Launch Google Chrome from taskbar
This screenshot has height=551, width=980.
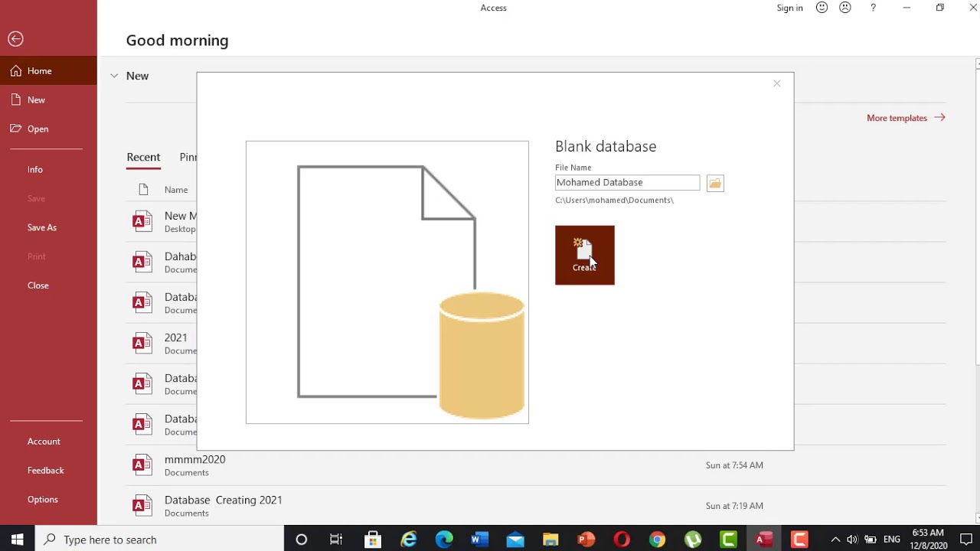(x=658, y=540)
